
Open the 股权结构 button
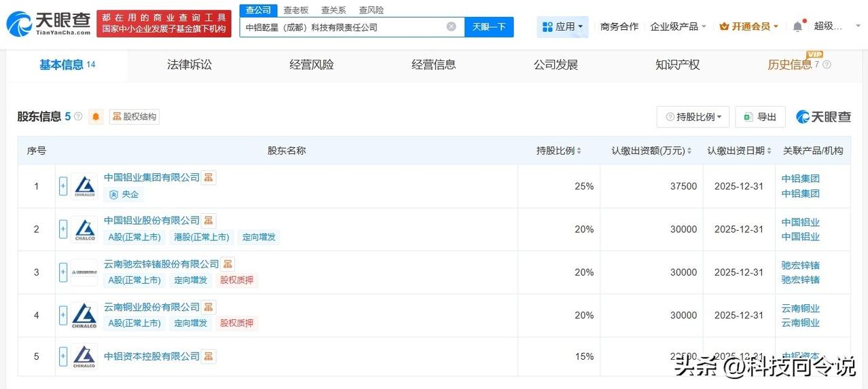pyautogui.click(x=134, y=117)
